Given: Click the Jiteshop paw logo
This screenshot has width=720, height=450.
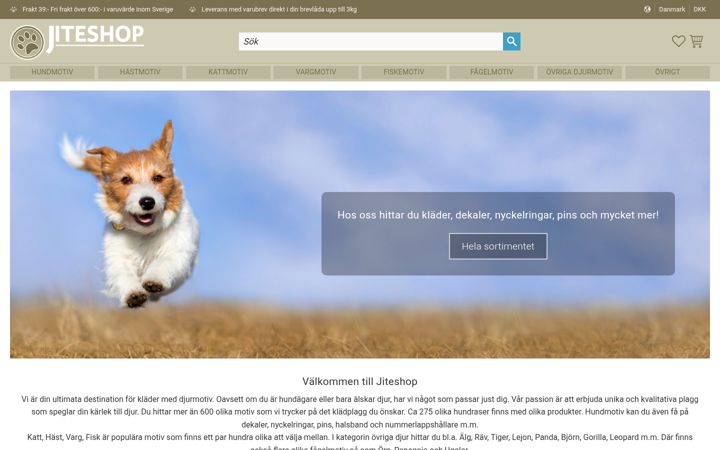Looking at the screenshot, I should tap(27, 42).
